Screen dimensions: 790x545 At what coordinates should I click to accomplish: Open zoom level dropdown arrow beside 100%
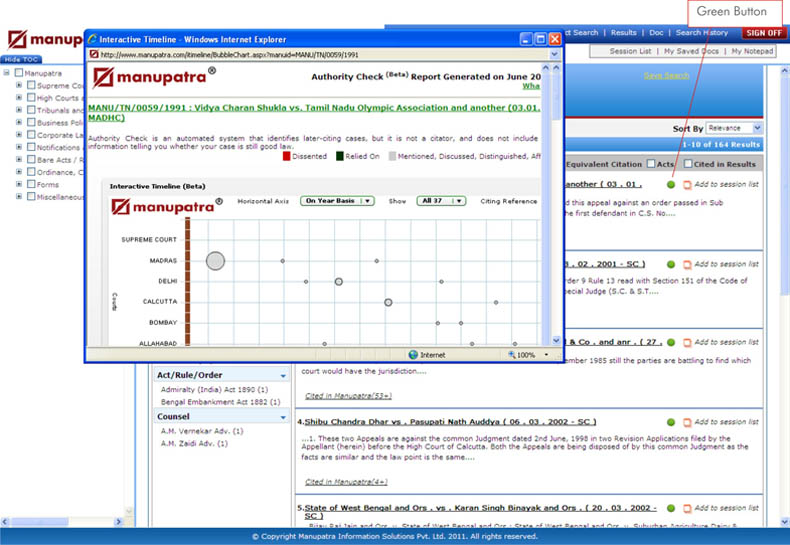coord(546,355)
